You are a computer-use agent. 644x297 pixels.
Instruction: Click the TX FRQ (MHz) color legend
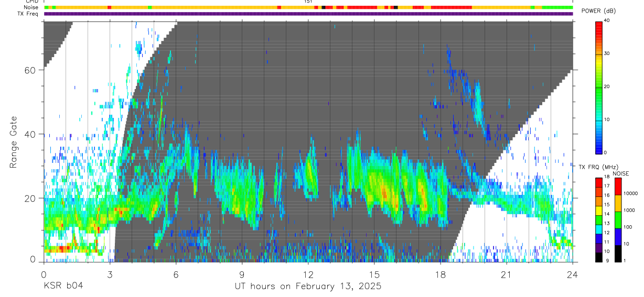[599, 220]
